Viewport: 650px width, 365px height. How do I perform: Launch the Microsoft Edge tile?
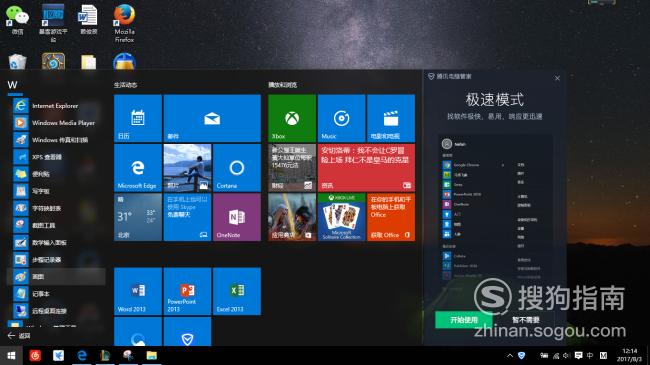138,168
